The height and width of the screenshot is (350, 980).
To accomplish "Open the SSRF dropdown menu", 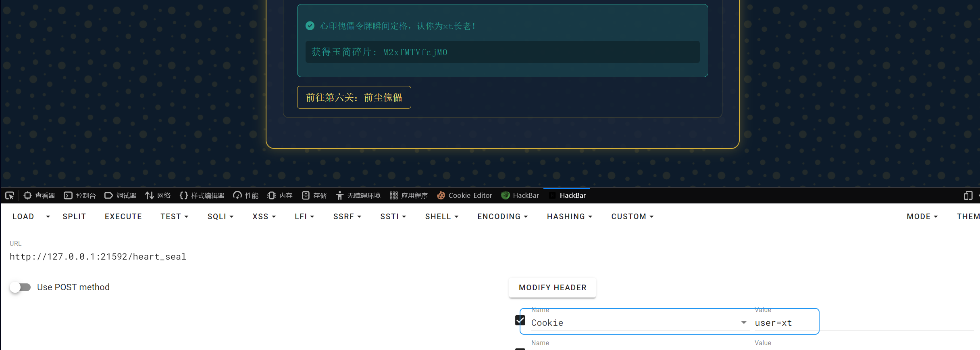I will (347, 217).
